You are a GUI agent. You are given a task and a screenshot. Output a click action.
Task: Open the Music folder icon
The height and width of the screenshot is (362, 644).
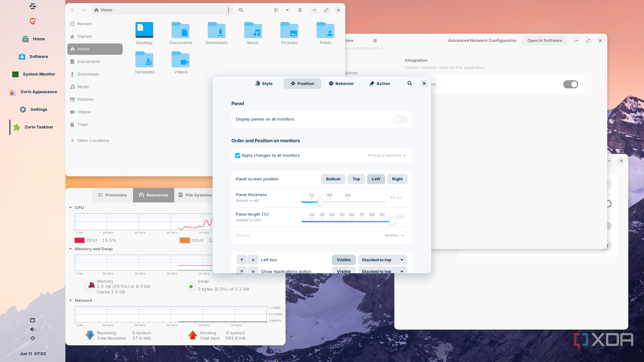pos(253,31)
